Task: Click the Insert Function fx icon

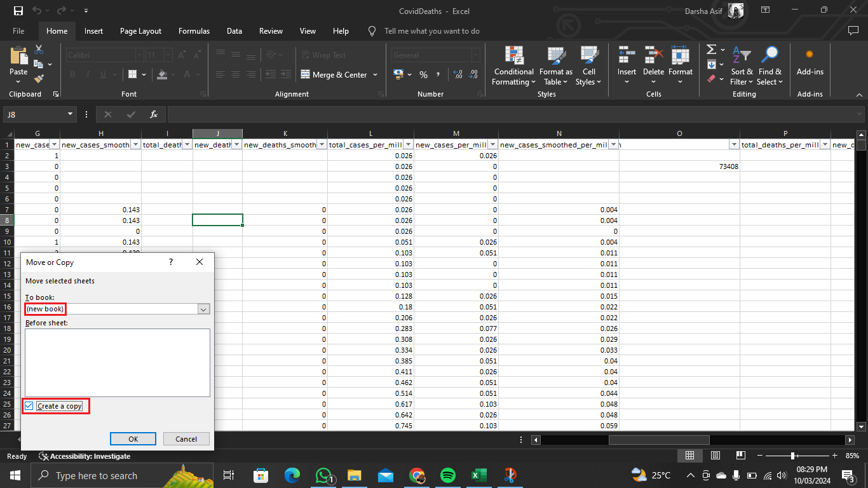Action: (x=153, y=114)
